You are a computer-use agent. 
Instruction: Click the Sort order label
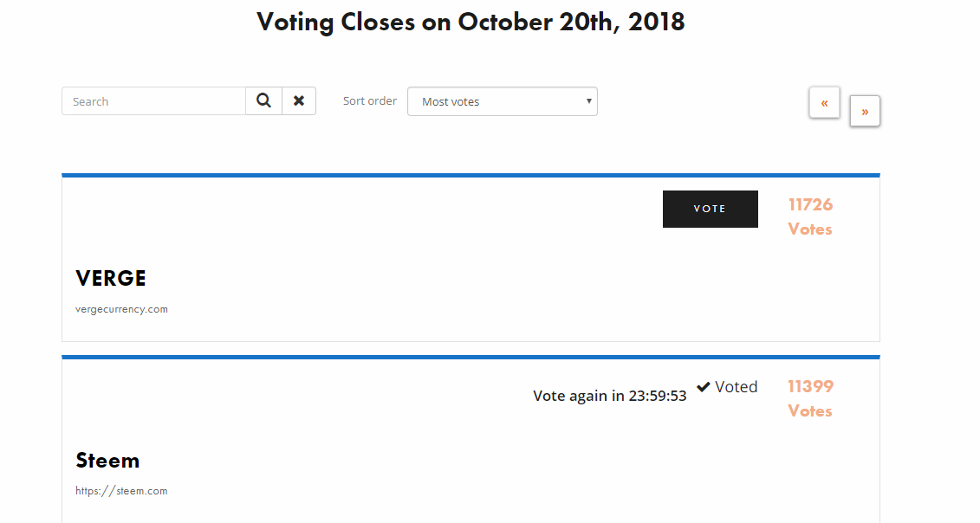[369, 100]
